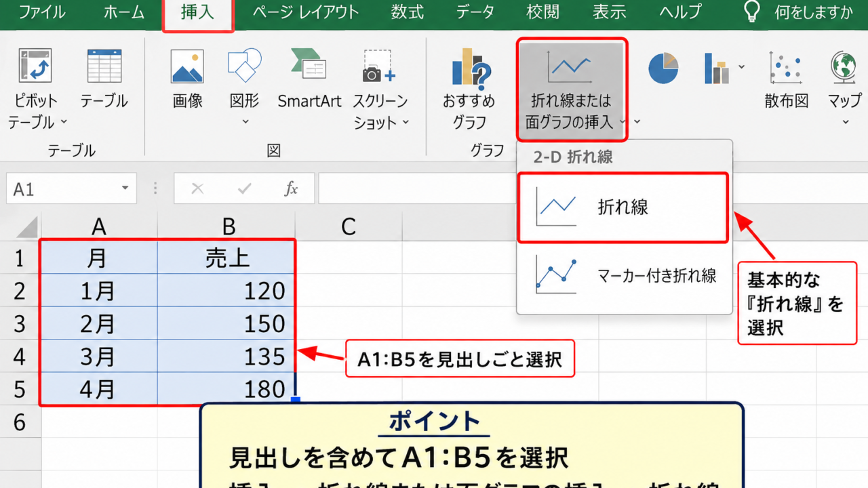Click the 散布図 scatter chart icon
Screen dimensions: 868x488
(787, 66)
